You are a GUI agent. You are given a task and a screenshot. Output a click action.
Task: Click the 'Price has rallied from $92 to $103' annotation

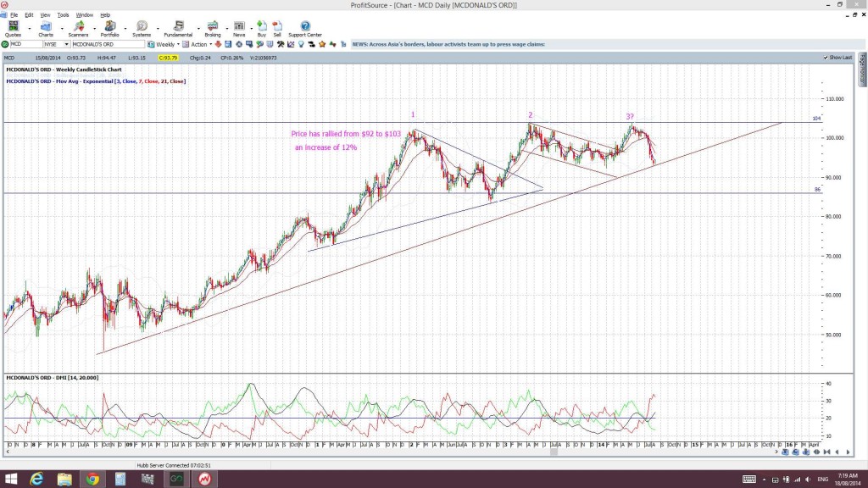click(346, 134)
